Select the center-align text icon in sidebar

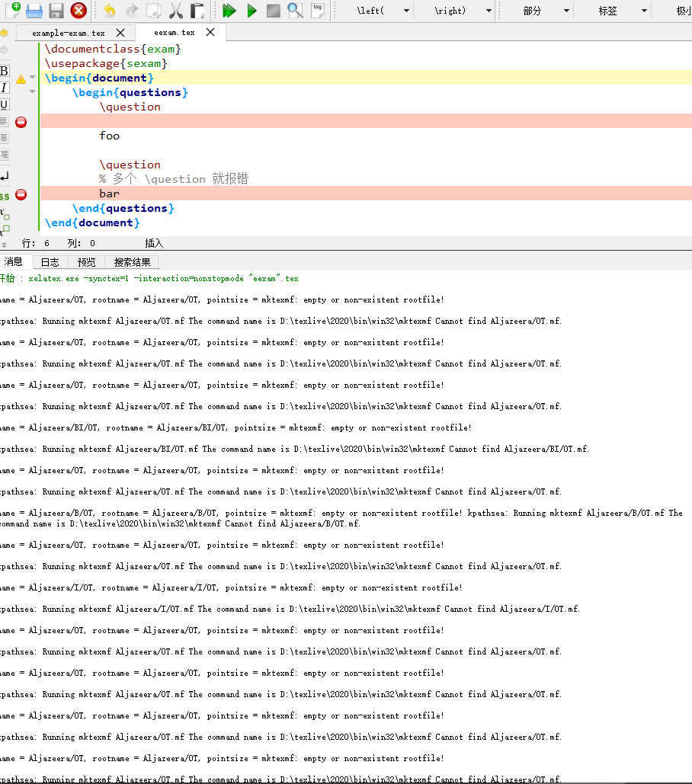[5, 136]
